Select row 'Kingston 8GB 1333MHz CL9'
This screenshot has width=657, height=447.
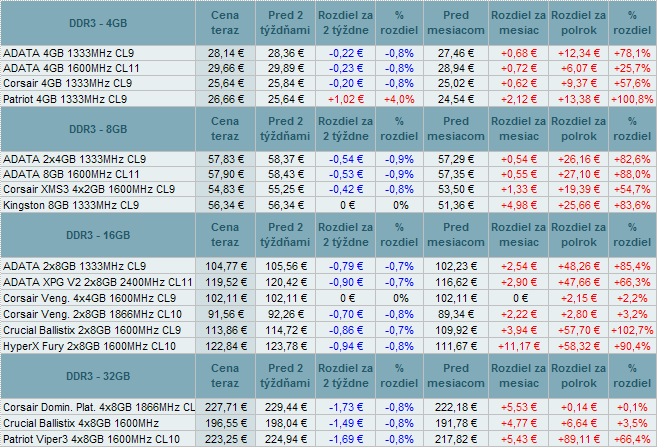328,205
